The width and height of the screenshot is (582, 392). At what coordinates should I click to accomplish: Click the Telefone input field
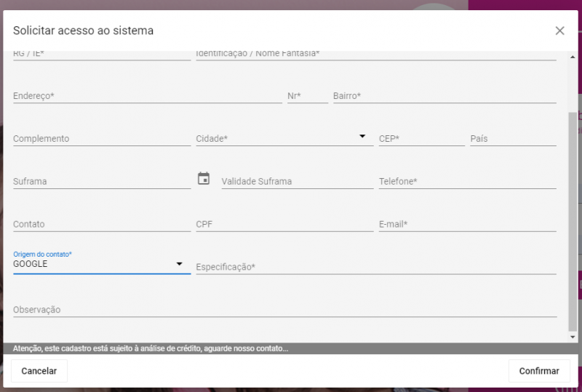[467, 182]
